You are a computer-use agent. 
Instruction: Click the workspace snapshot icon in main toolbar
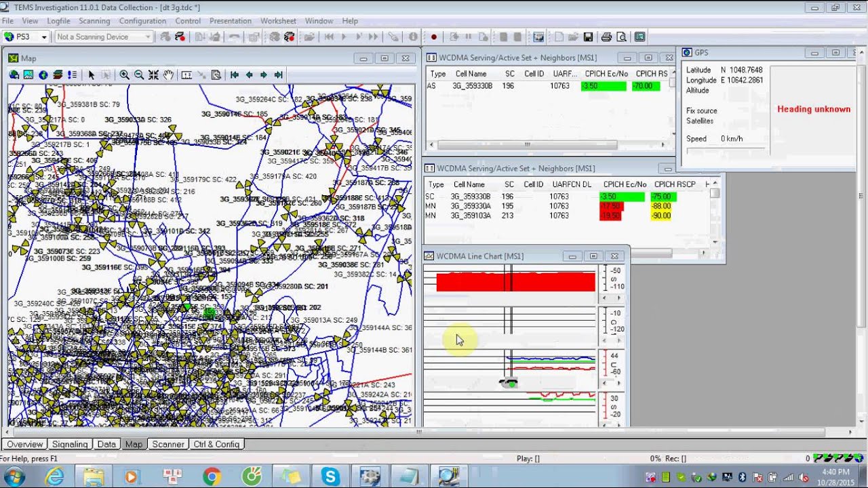pos(538,37)
